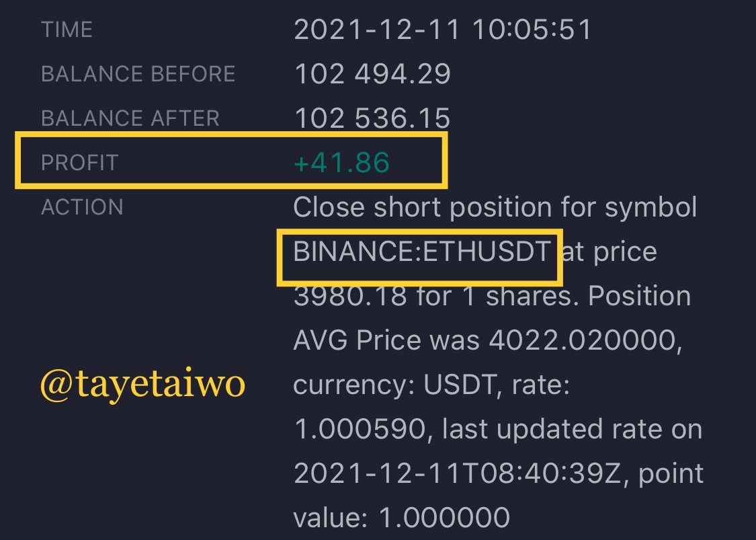Click the BALANCE AFTER label
The image size is (756, 540).
coord(130,118)
